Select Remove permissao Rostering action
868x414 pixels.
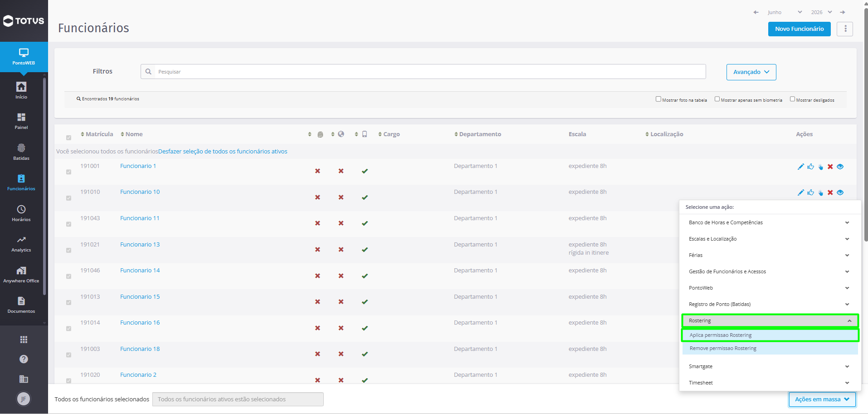tap(770, 348)
